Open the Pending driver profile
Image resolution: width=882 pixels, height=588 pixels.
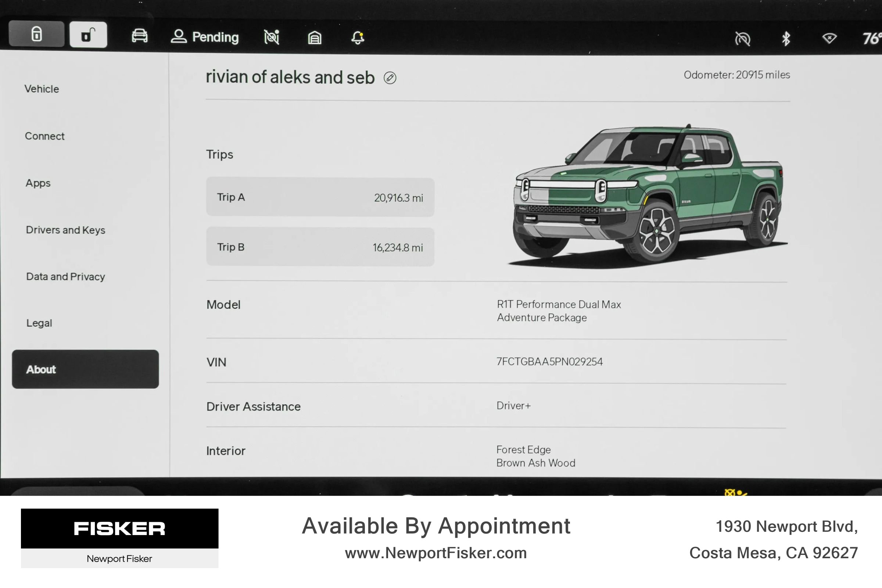click(x=205, y=37)
